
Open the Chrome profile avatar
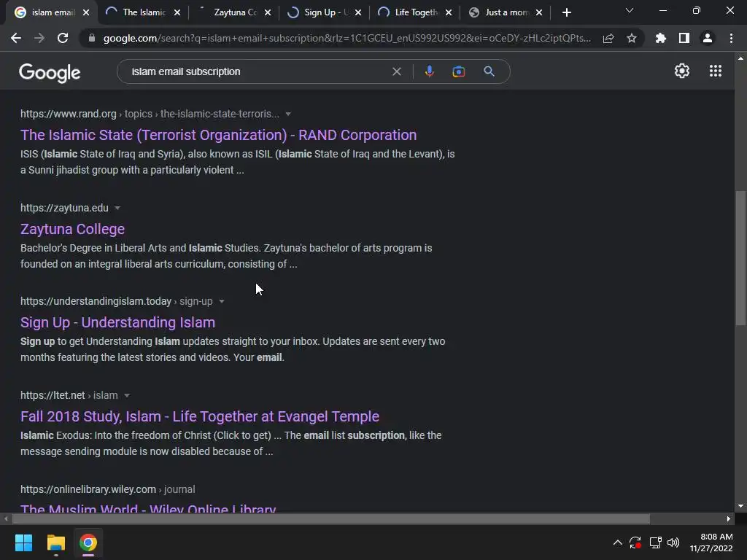point(708,38)
